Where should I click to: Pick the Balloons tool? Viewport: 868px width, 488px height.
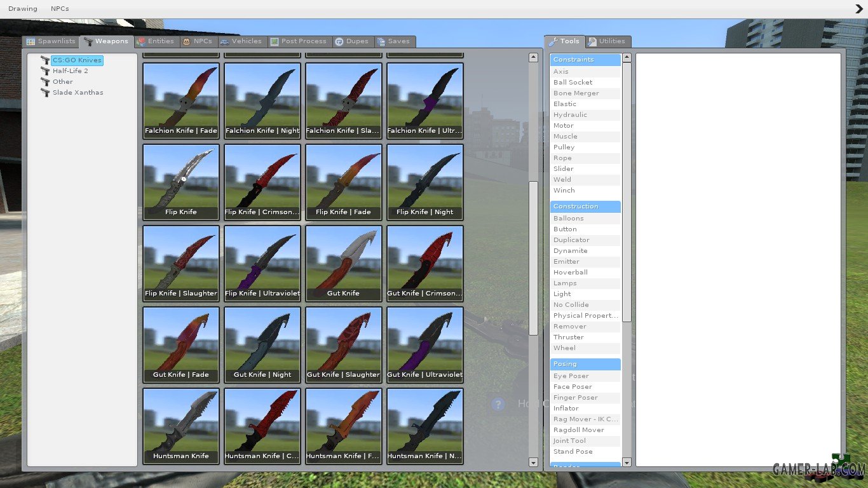pyautogui.click(x=585, y=219)
